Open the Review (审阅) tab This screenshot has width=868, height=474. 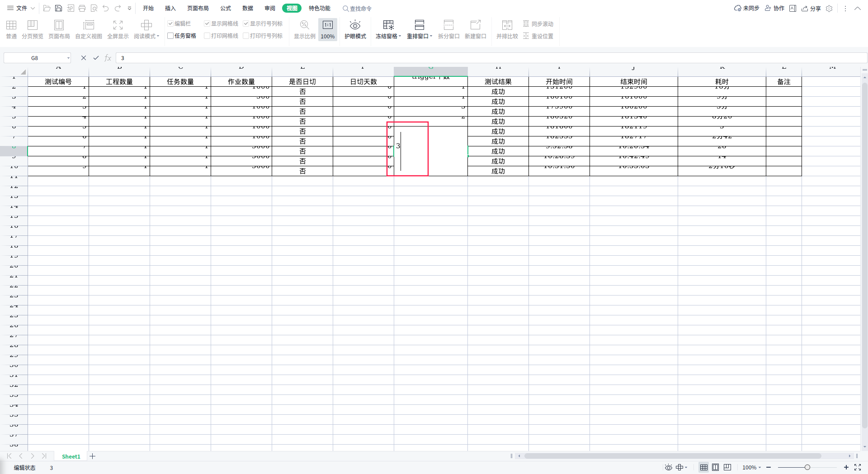(270, 8)
